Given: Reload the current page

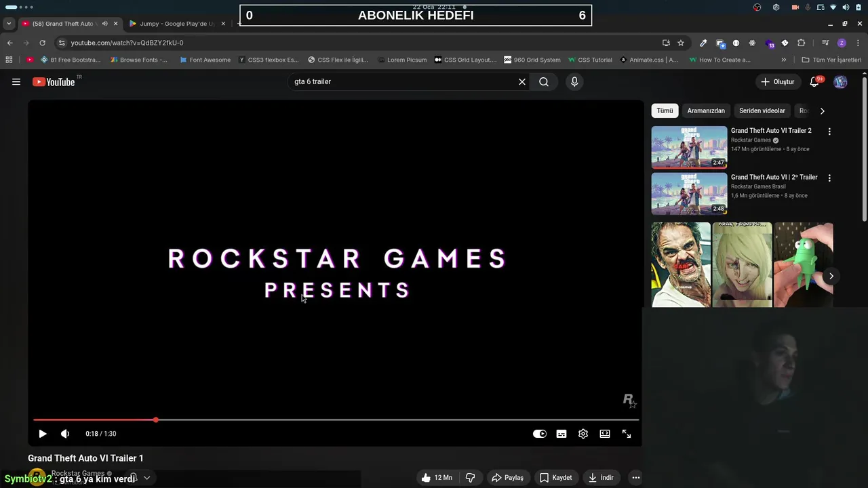Looking at the screenshot, I should point(42,43).
